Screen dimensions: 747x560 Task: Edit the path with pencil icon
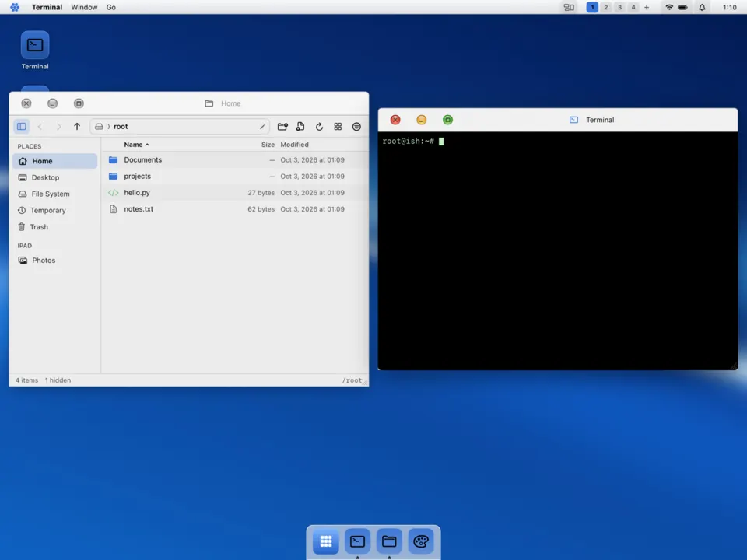click(262, 127)
